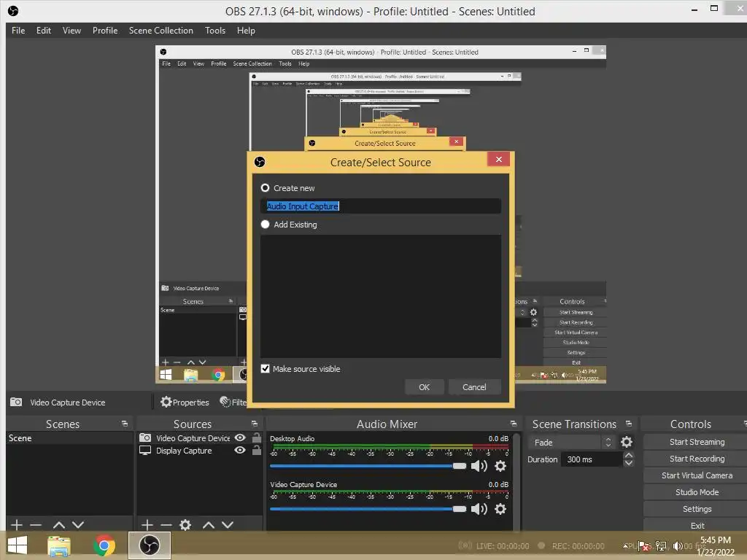This screenshot has width=747, height=560.
Task: Mute the Video Capture Device audio
Action: pyautogui.click(x=479, y=509)
